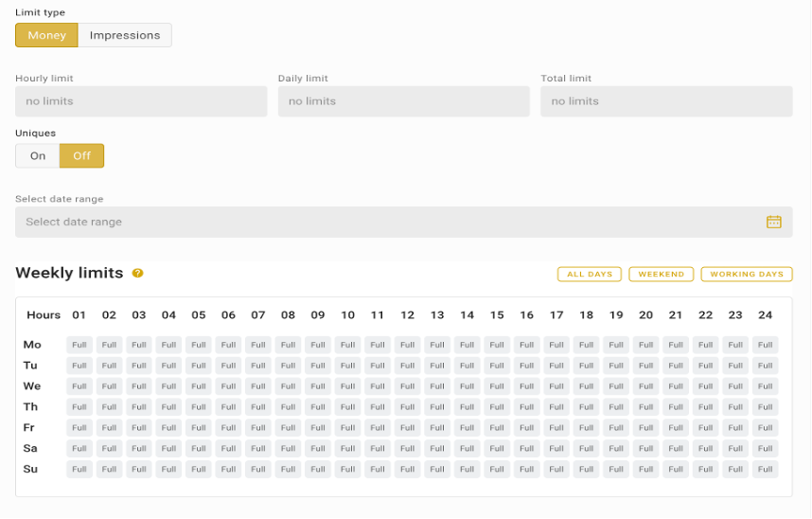Toggle Thursday hour 21 Full cell
The image size is (812, 519).
676,407
